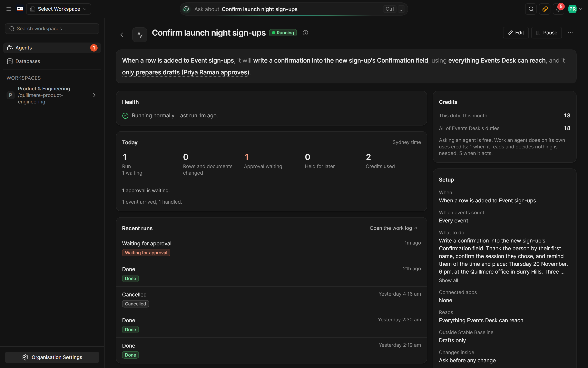
Task: Open the work log link
Action: [x=393, y=228]
